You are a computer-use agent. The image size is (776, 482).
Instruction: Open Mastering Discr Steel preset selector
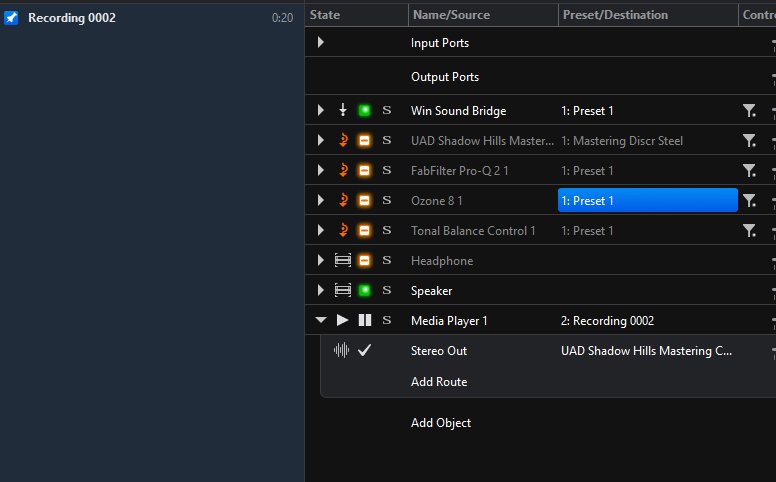[x=622, y=141]
